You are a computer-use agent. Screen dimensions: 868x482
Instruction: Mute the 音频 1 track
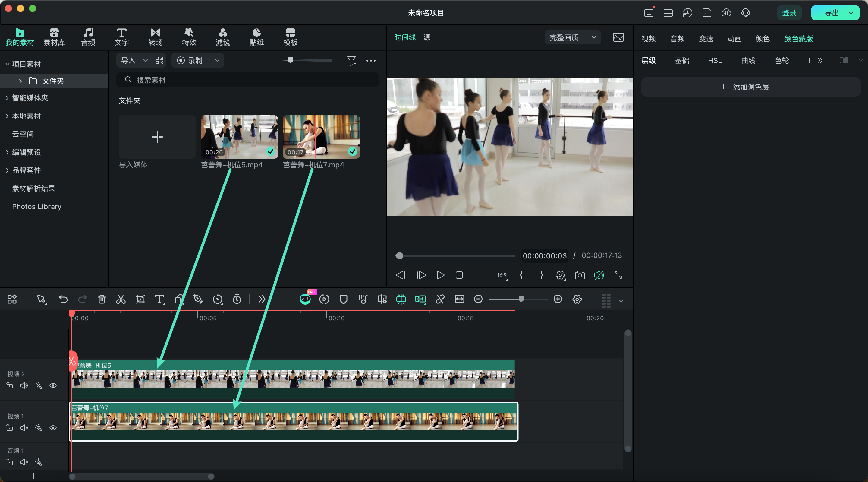pyautogui.click(x=24, y=462)
